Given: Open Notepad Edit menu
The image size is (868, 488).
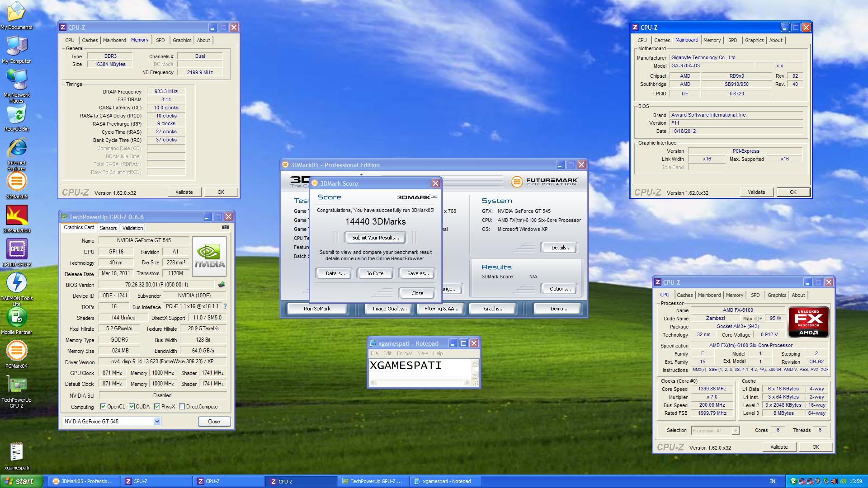Looking at the screenshot, I should tap(387, 353).
